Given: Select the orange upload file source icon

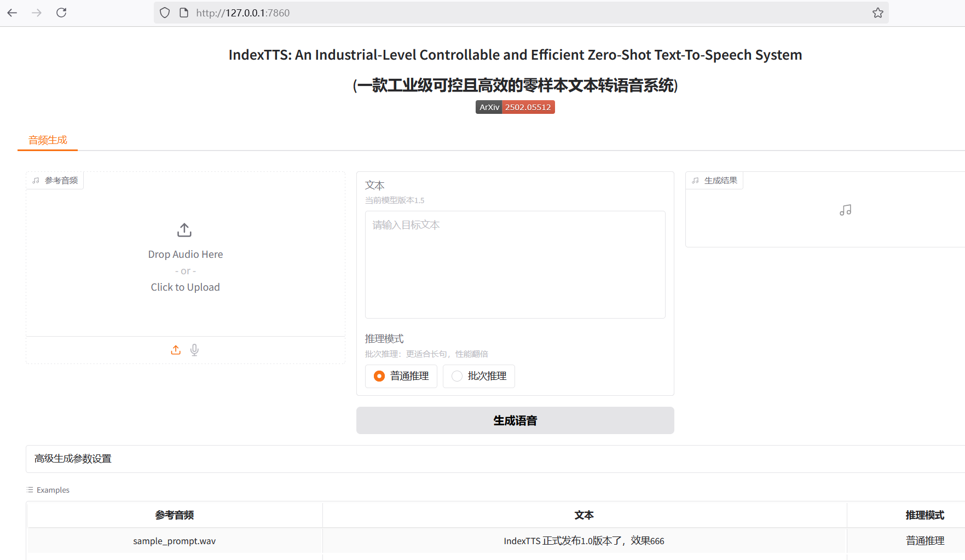Looking at the screenshot, I should [176, 350].
